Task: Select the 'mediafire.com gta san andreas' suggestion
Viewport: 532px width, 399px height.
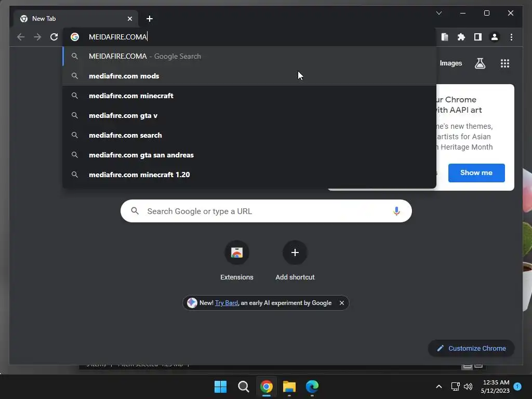Action: 249,155
